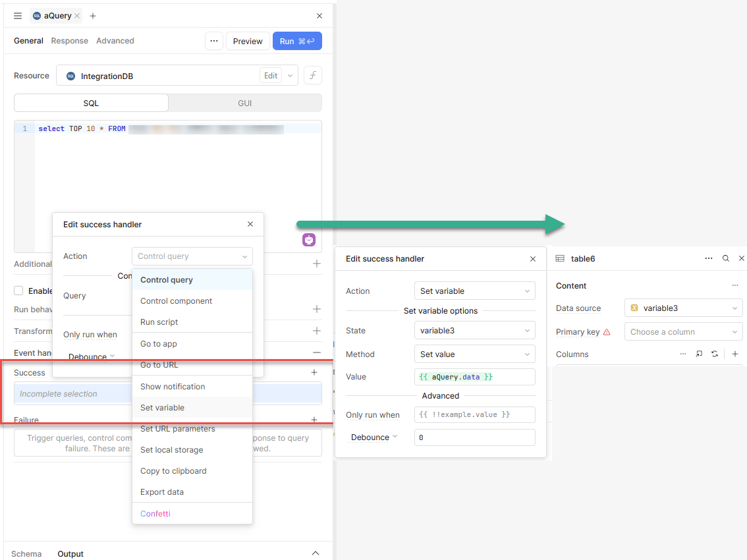Add a new column with the plus icon
This screenshot has width=747, height=560.
[x=735, y=354]
